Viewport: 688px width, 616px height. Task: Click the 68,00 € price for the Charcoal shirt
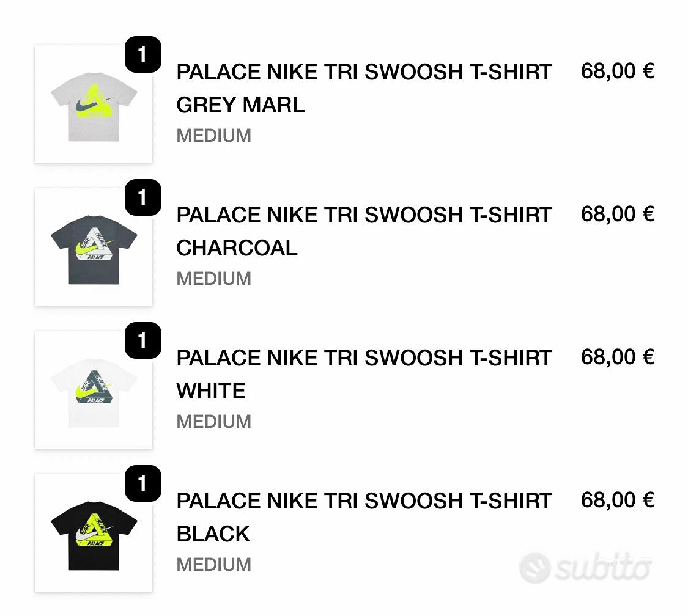click(x=618, y=214)
